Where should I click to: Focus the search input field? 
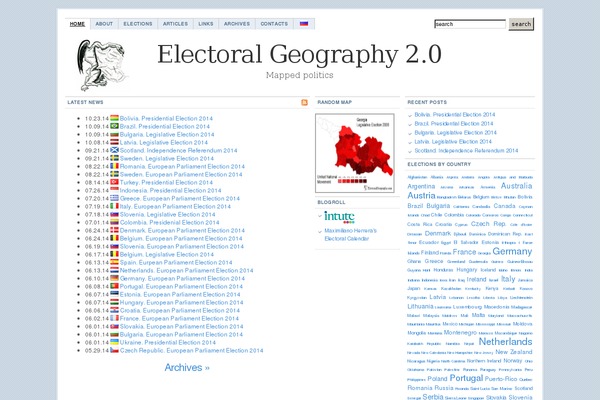tap(470, 24)
